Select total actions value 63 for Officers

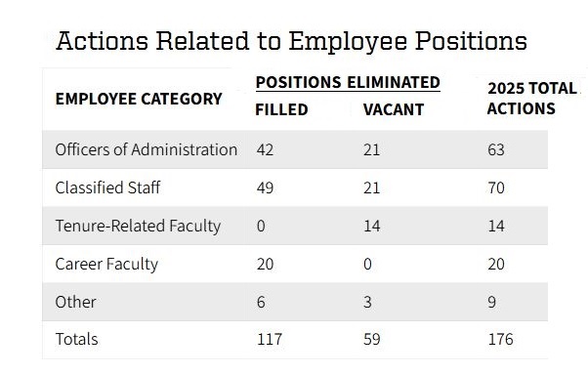pos(496,150)
